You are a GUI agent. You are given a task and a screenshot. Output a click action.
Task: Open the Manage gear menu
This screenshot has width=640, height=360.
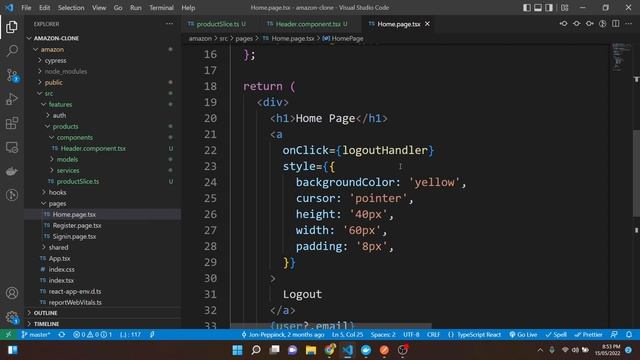coord(12,317)
